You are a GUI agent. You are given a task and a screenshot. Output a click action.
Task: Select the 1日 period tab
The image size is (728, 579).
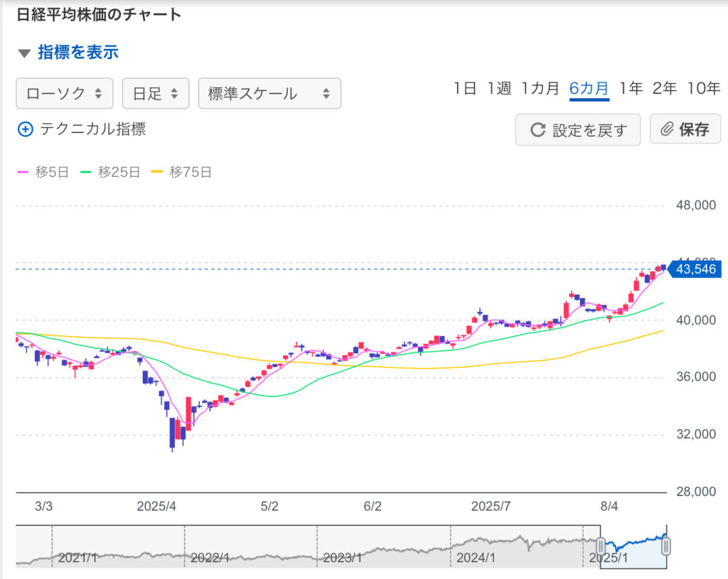(x=465, y=87)
